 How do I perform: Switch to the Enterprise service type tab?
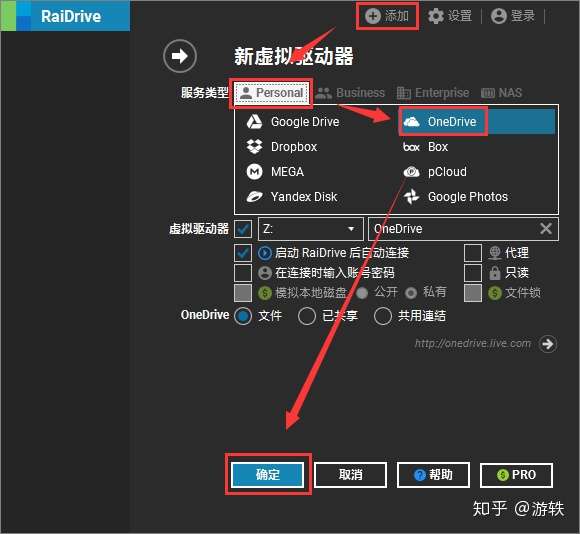point(433,93)
